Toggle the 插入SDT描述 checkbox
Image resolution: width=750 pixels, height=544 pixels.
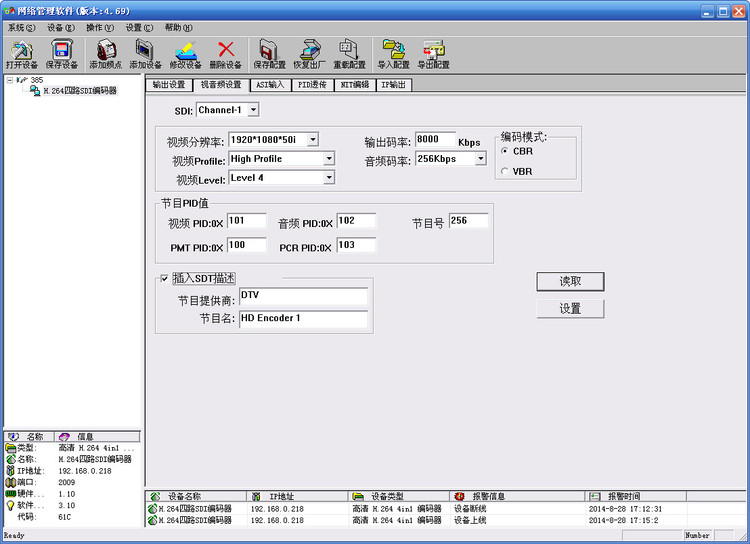click(165, 278)
